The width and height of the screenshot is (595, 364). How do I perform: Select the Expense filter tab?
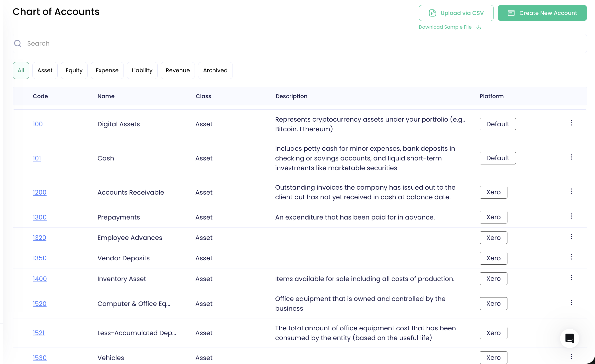point(107,70)
